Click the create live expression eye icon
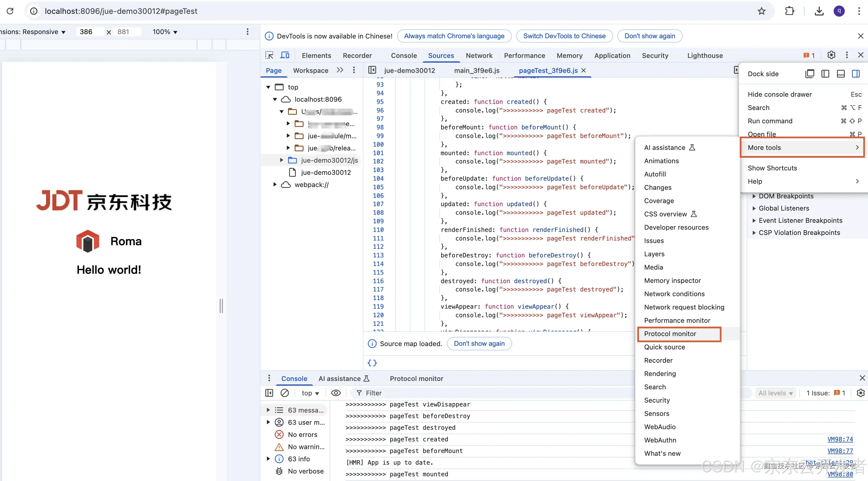This screenshot has height=481, width=868. click(336, 393)
